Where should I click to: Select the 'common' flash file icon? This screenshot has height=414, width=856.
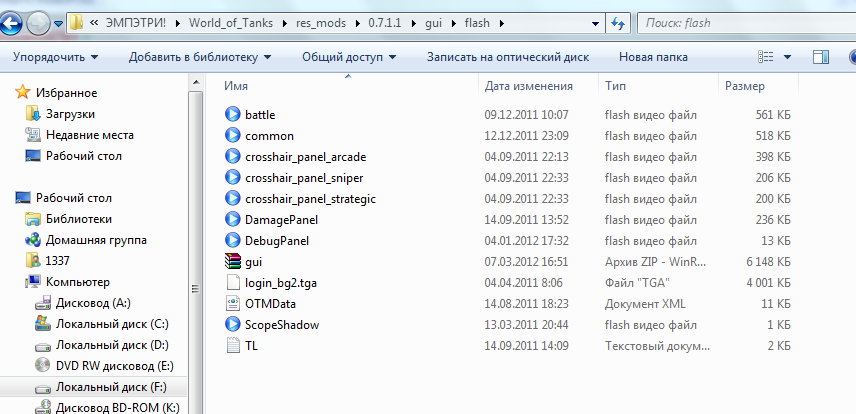pos(233,135)
